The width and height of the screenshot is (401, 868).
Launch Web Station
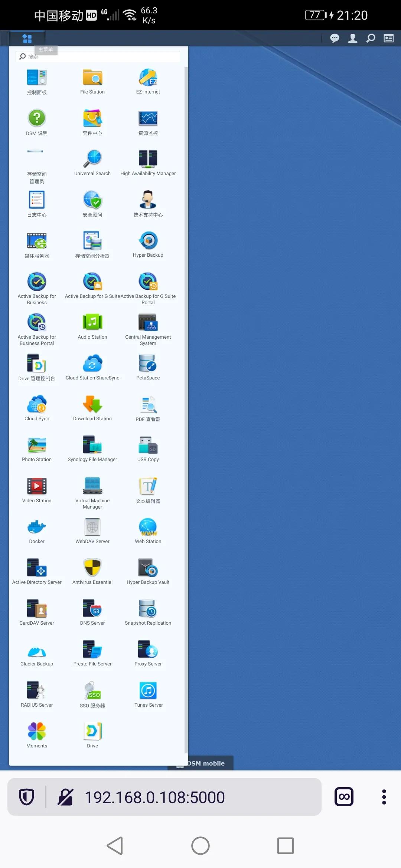point(148,531)
